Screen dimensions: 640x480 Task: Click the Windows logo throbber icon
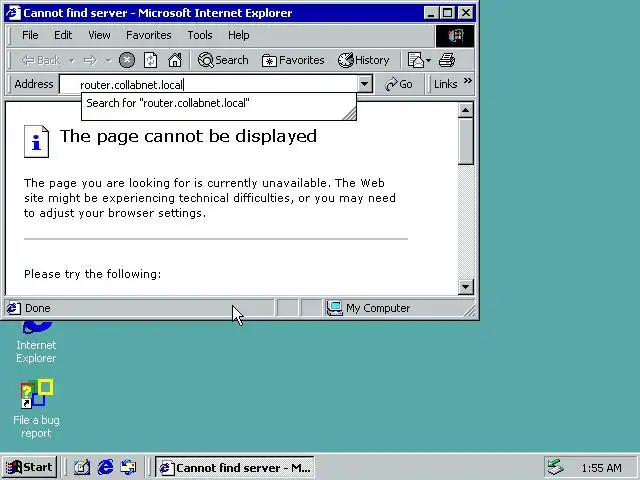(455, 36)
